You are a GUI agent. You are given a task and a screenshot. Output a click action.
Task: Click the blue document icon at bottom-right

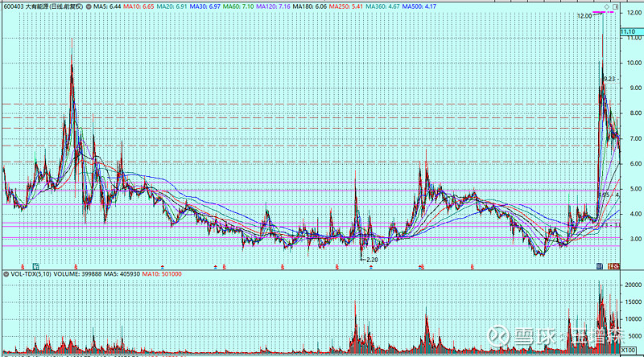(x=600, y=265)
